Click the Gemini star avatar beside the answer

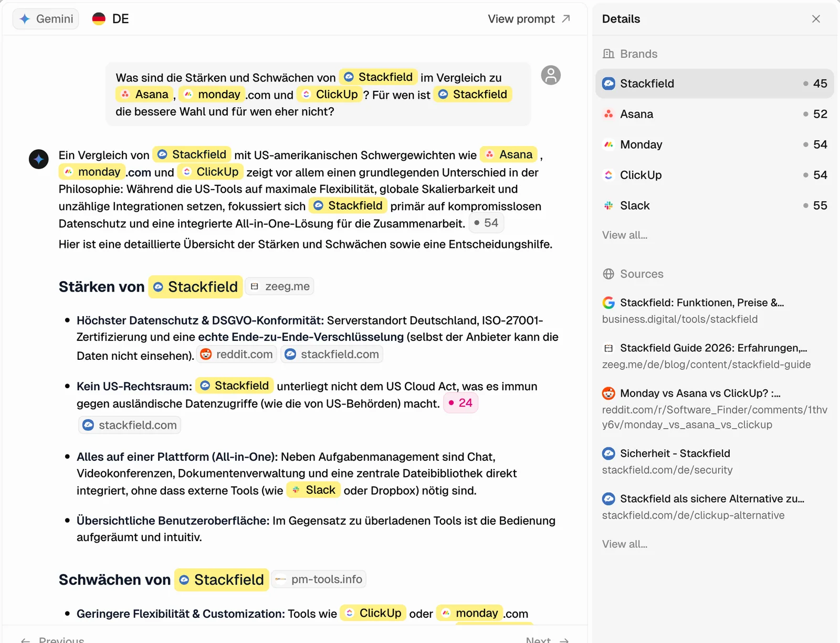(x=39, y=159)
